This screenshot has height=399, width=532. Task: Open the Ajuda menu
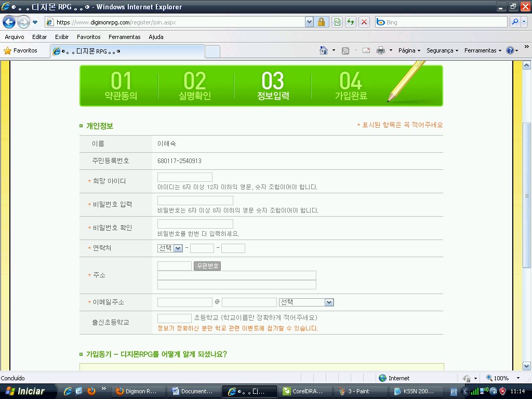[x=156, y=37]
